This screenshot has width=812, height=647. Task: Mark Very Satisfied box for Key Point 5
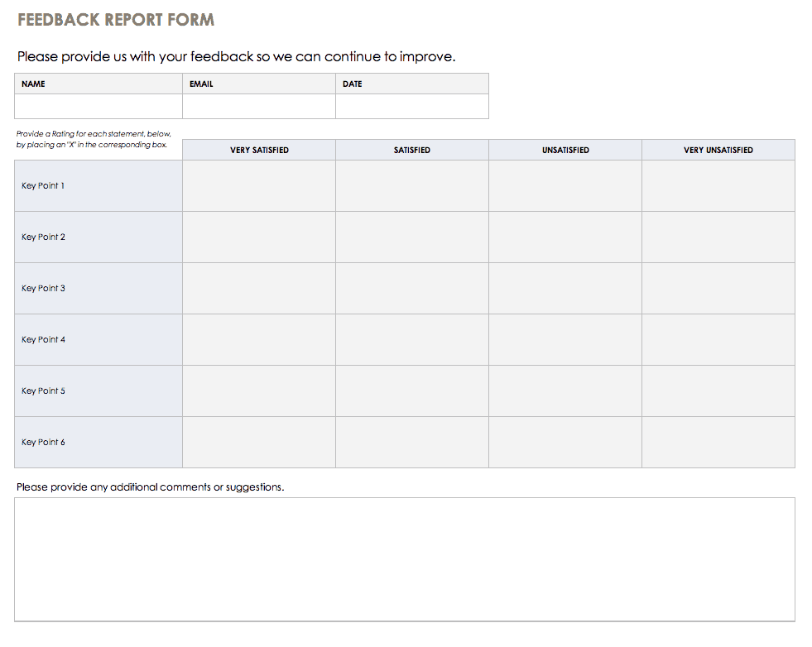click(258, 391)
